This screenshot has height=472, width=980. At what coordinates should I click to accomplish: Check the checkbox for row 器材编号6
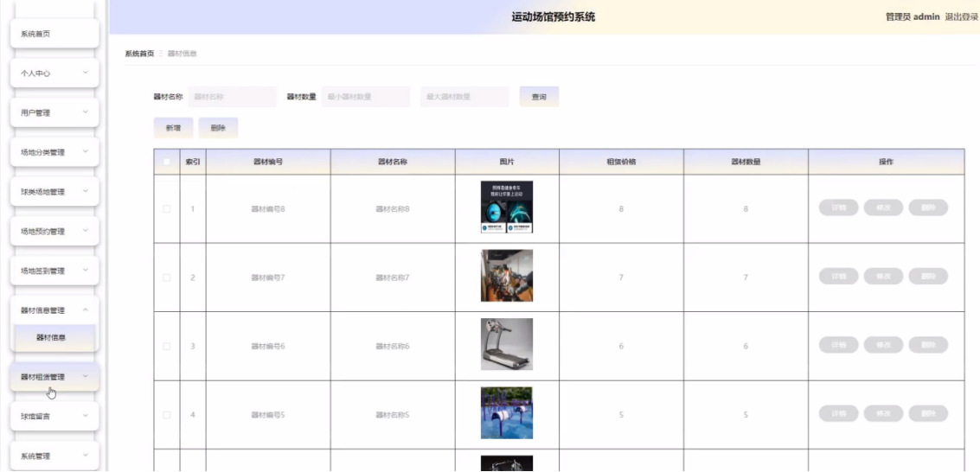point(166,346)
